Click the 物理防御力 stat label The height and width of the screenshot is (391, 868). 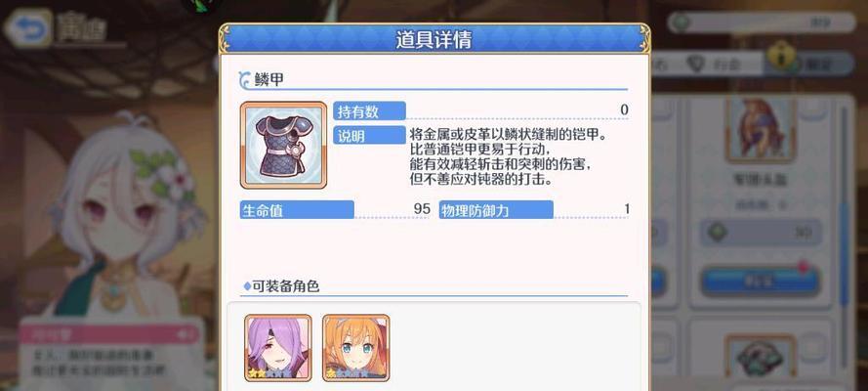point(497,209)
